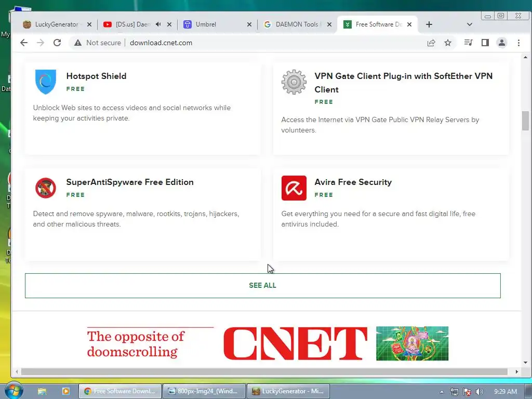Open LuckyGenerator taskbar window button
This screenshot has height=399, width=532.
tap(288, 391)
